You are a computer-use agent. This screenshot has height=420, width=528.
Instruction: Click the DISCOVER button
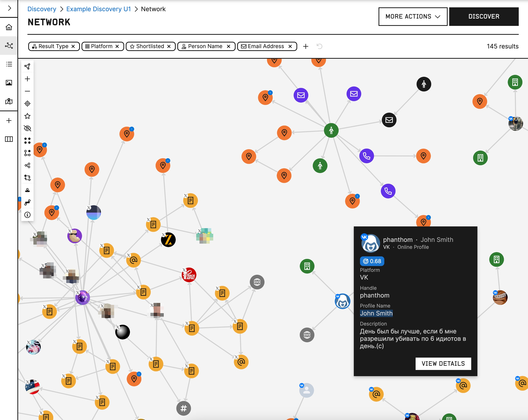pos(483,16)
